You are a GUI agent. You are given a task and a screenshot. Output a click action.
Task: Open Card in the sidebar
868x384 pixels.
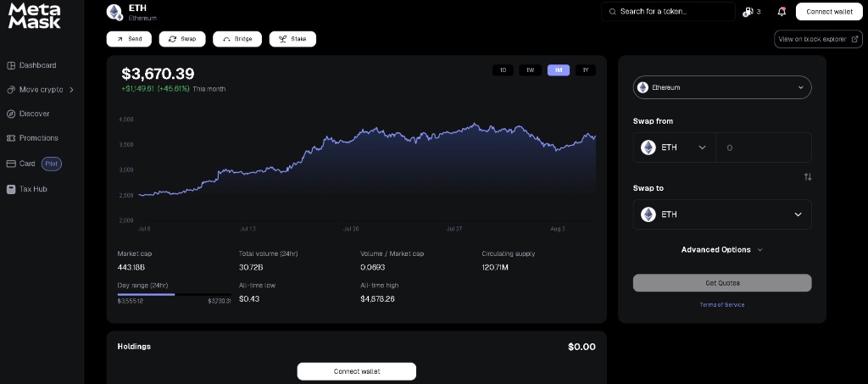pyautogui.click(x=27, y=164)
